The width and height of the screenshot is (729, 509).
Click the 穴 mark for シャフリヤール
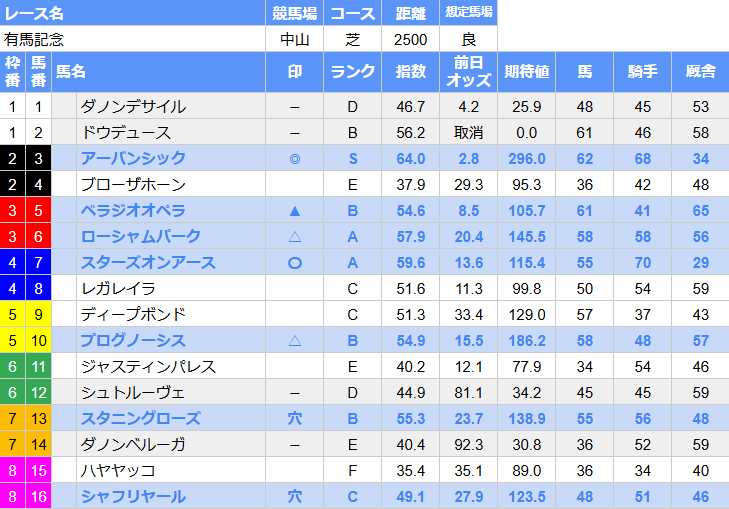295,496
